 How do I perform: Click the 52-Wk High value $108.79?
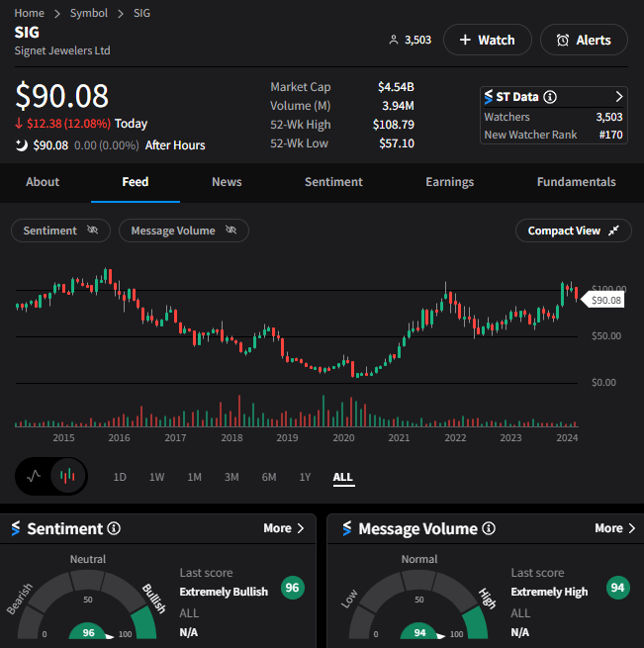coord(393,125)
